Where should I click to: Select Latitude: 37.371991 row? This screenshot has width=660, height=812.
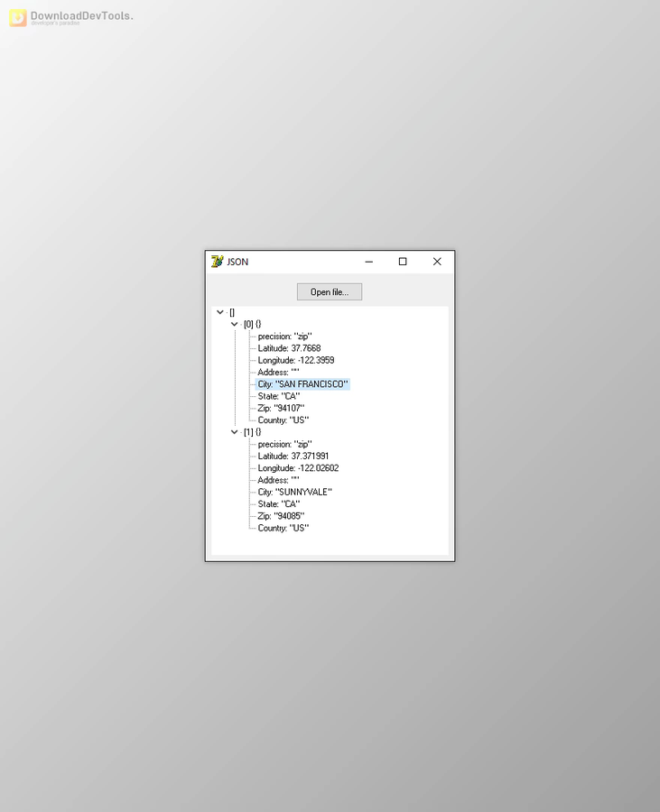[x=293, y=456]
